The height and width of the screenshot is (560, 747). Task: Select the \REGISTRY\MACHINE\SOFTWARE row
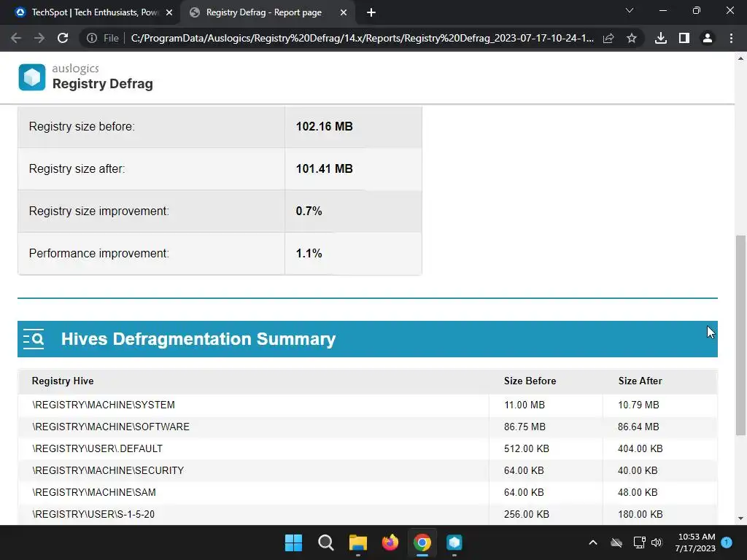pyautogui.click(x=368, y=427)
